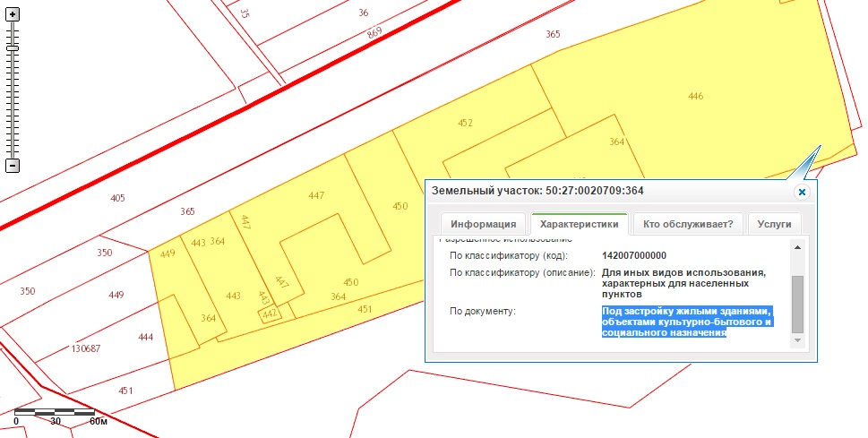Click classifier code 142007000000
The image size is (868, 438).
[634, 255]
